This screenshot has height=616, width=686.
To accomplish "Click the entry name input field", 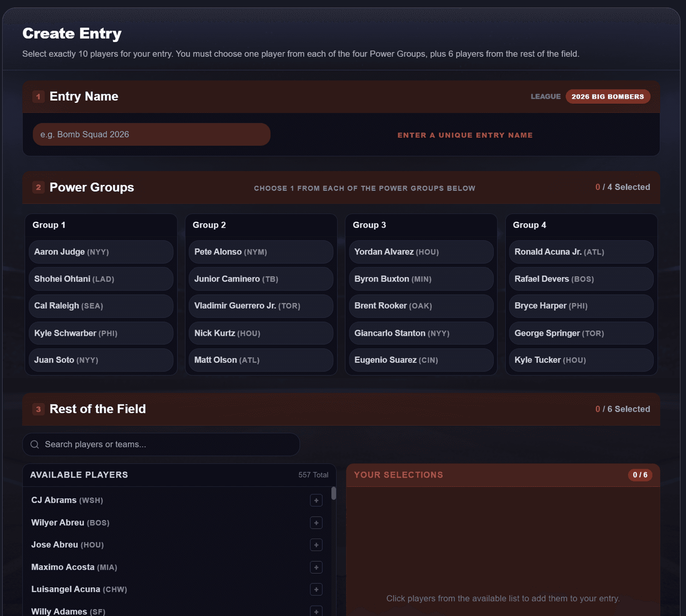I will tap(151, 134).
